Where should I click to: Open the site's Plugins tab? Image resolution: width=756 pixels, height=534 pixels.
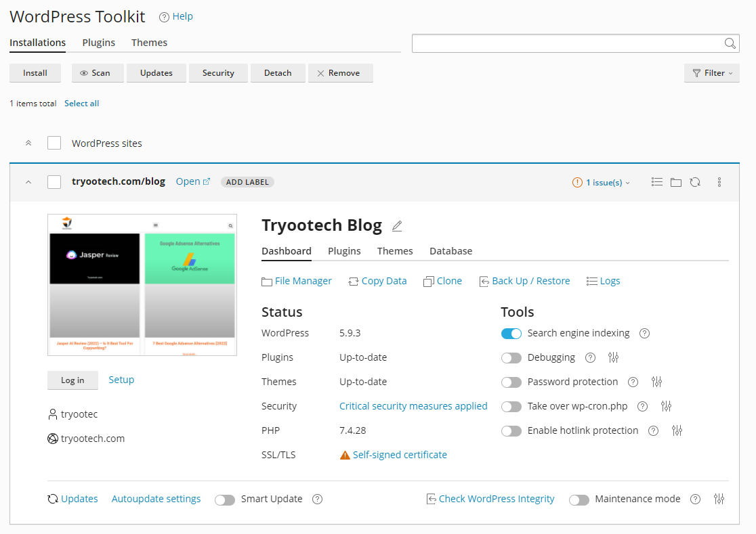coord(344,251)
